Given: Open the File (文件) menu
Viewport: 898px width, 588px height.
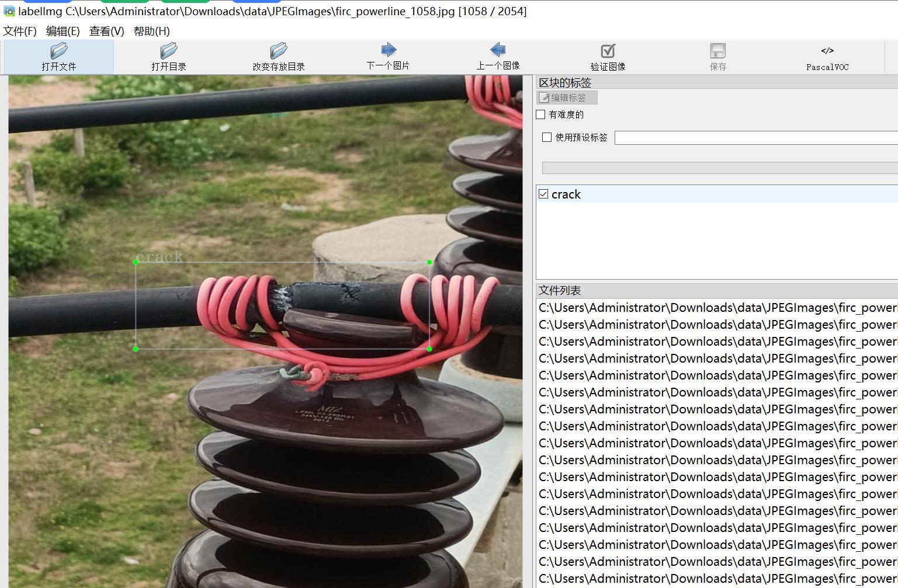Looking at the screenshot, I should point(20,31).
